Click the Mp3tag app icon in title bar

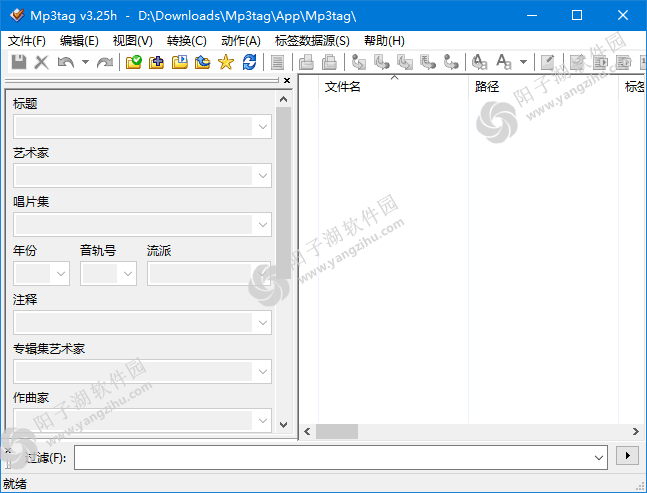click(17, 15)
